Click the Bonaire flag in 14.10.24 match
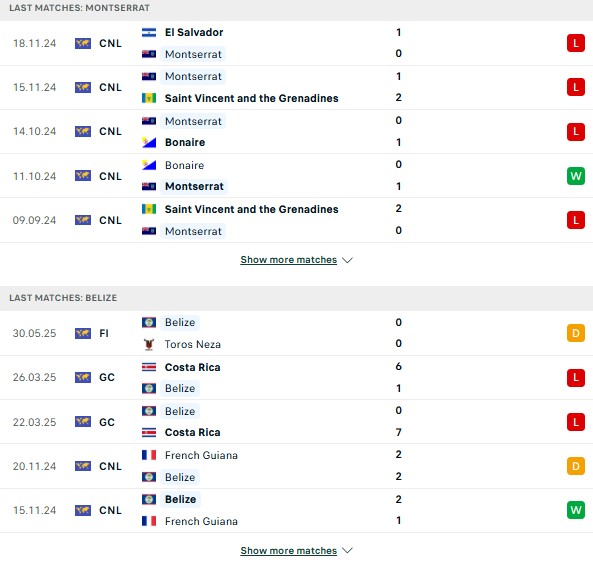Screen dimensions: 593x567 click(x=149, y=143)
